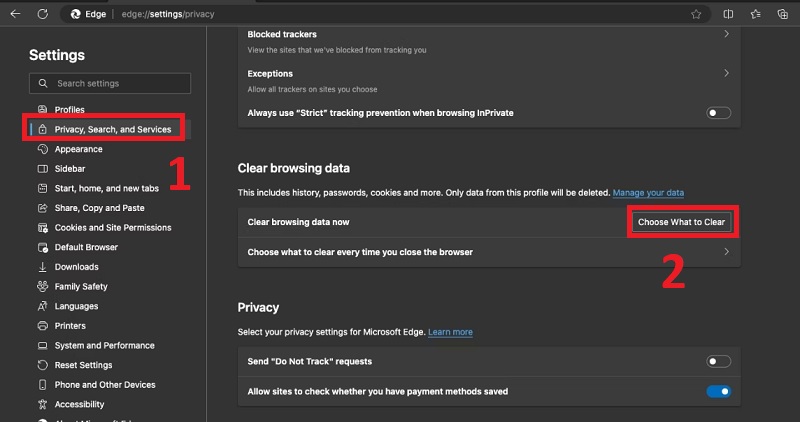This screenshot has width=800, height=422.
Task: Click the browser back arrow icon
Action: [x=14, y=14]
